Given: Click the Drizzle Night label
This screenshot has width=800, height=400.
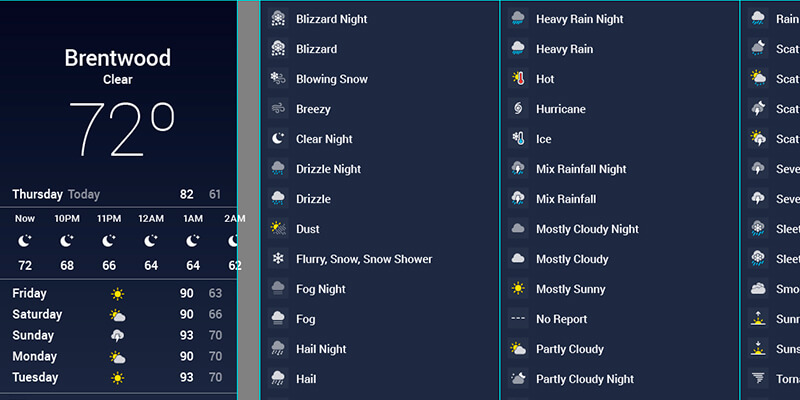Looking at the screenshot, I should (328, 169).
